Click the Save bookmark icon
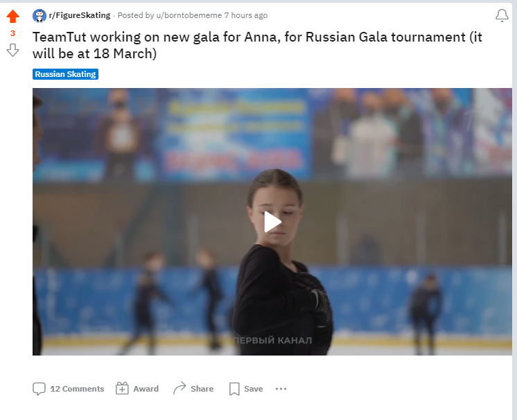The width and height of the screenshot is (517, 420). 234,389
